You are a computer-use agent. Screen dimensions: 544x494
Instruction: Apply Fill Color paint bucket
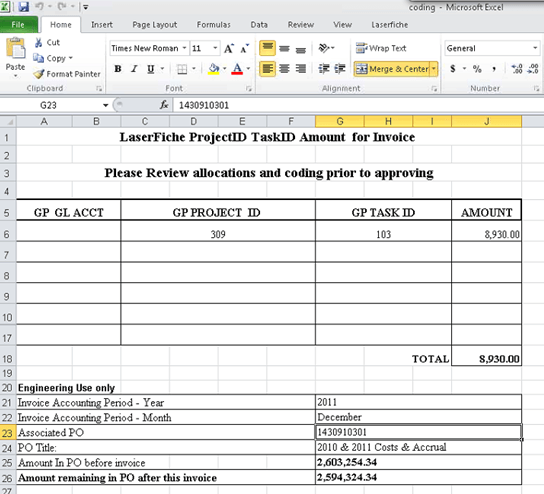[214, 69]
